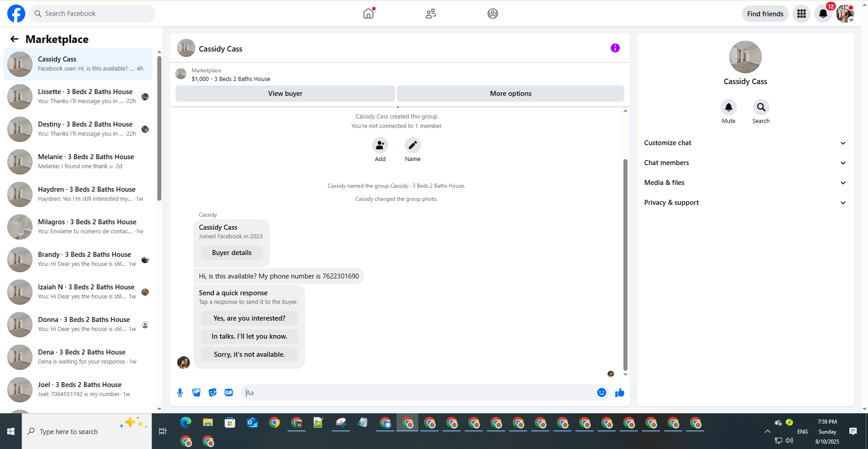The height and width of the screenshot is (449, 868).
Task: Open Brandy 3 Beds 2 Baths House chat
Action: [78, 260]
